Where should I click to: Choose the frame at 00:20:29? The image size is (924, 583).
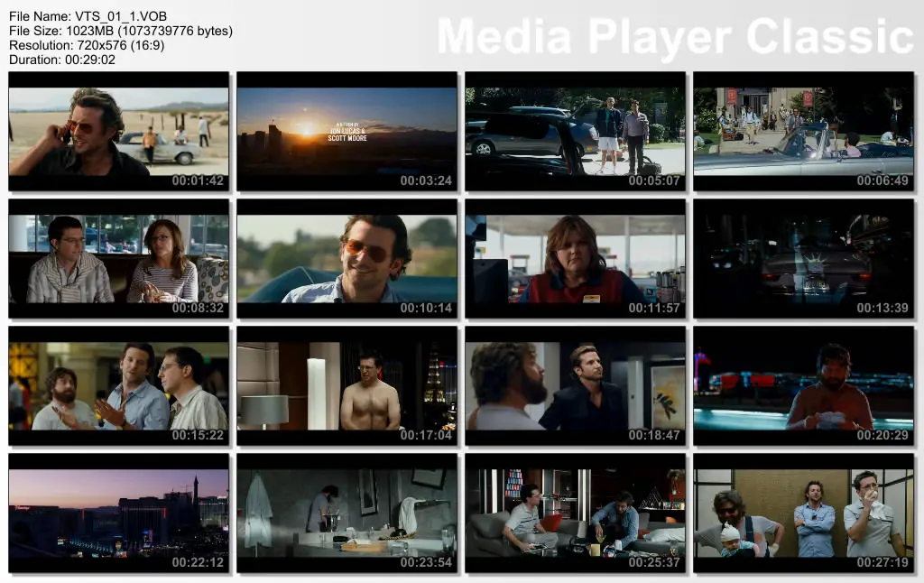coord(803,386)
